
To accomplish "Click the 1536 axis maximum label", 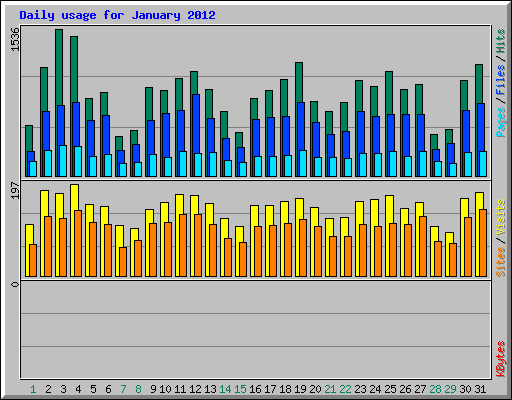I will pyautogui.click(x=15, y=40).
